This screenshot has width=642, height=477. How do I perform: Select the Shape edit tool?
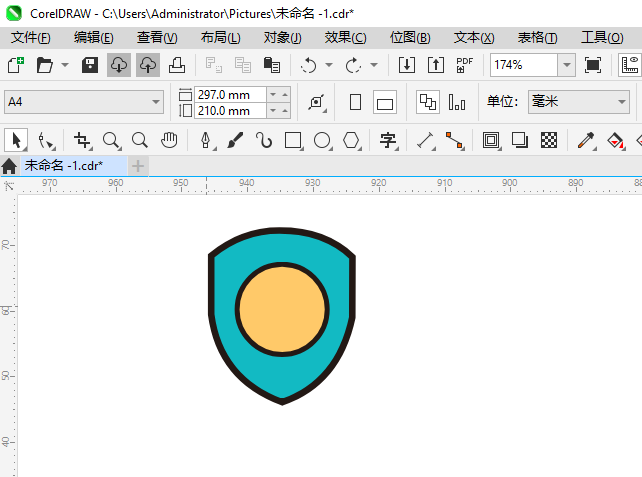click(45, 140)
